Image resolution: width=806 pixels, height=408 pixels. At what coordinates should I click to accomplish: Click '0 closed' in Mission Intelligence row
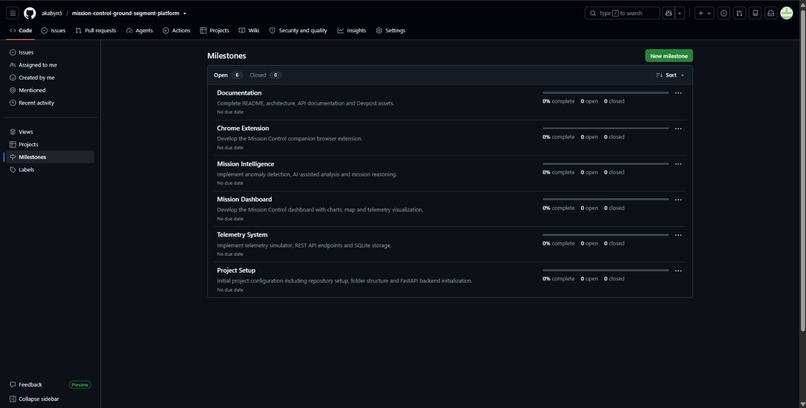click(614, 173)
